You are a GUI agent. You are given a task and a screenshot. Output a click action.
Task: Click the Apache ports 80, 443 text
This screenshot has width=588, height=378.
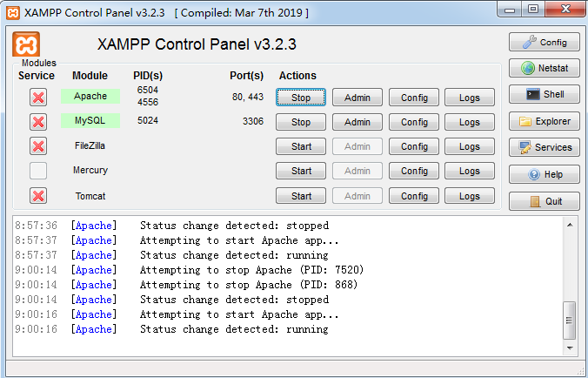pyautogui.click(x=248, y=97)
